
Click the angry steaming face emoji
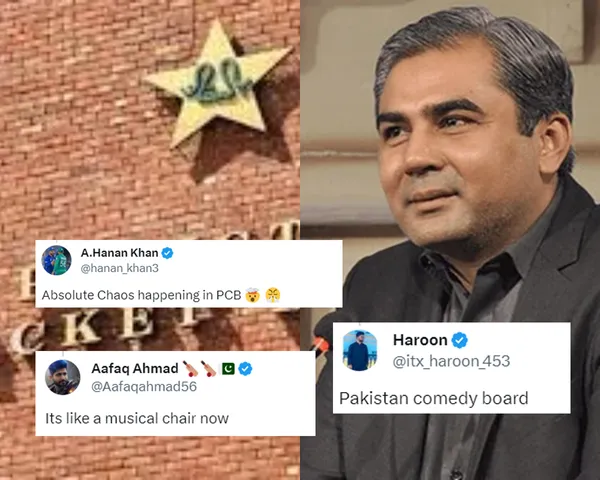(x=273, y=295)
